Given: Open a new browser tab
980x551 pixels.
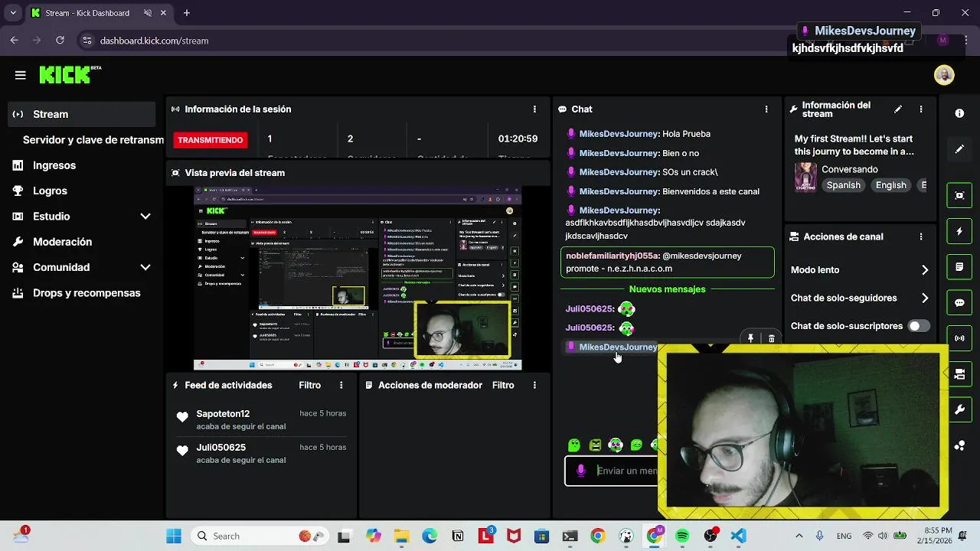Looking at the screenshot, I should (x=186, y=13).
